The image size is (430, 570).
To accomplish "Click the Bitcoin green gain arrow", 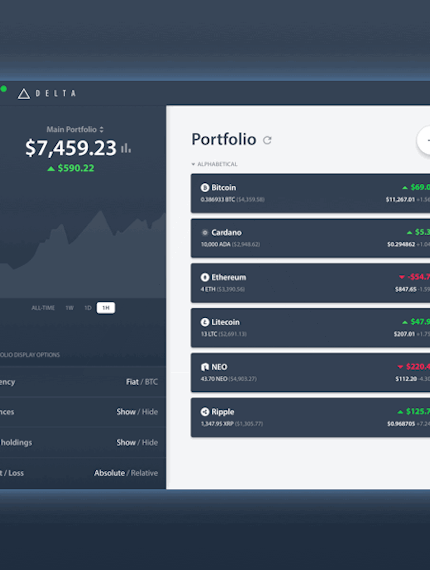I will click(x=405, y=188).
